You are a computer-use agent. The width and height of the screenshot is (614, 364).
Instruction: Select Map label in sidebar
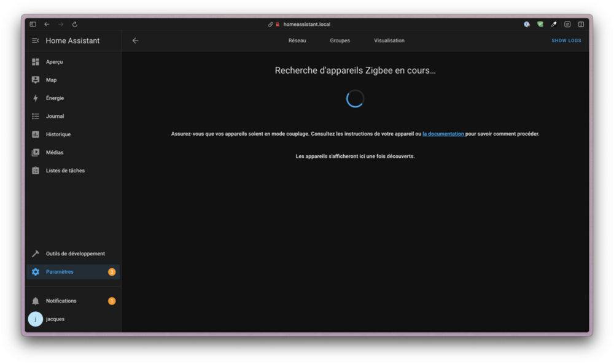coord(52,80)
